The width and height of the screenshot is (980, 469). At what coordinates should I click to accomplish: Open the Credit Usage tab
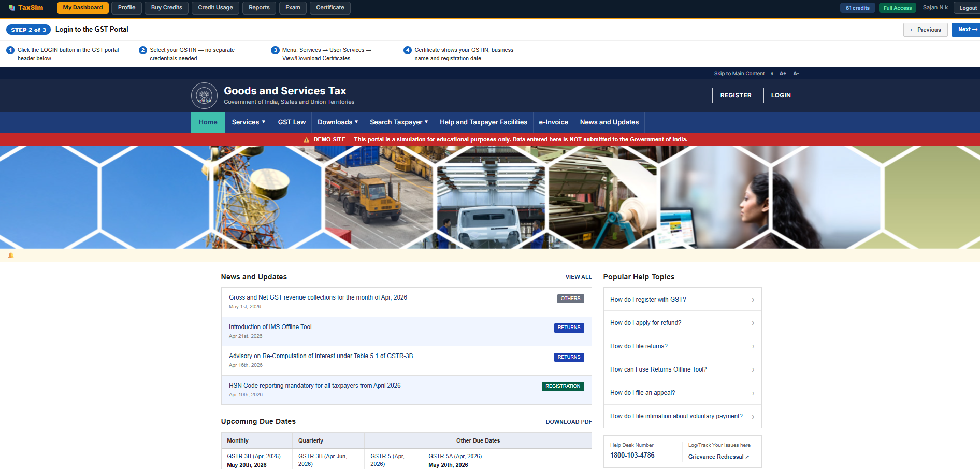coord(215,8)
